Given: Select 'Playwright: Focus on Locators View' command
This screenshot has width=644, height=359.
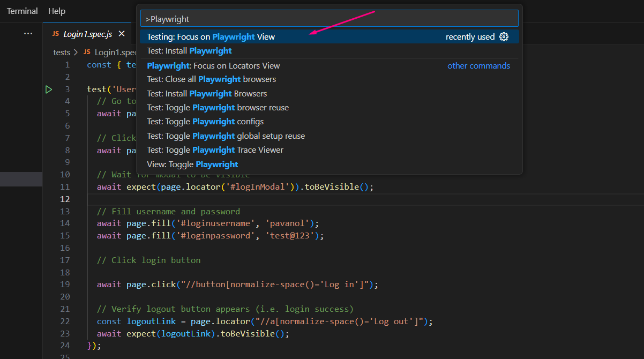Looking at the screenshot, I should point(329,65).
